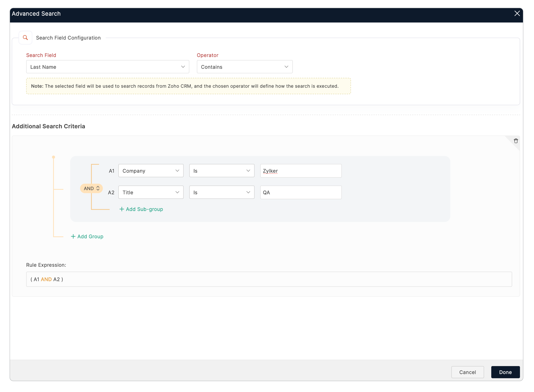Open the A2 row Is condition dropdown
This screenshot has width=534, height=392.
[222, 192]
